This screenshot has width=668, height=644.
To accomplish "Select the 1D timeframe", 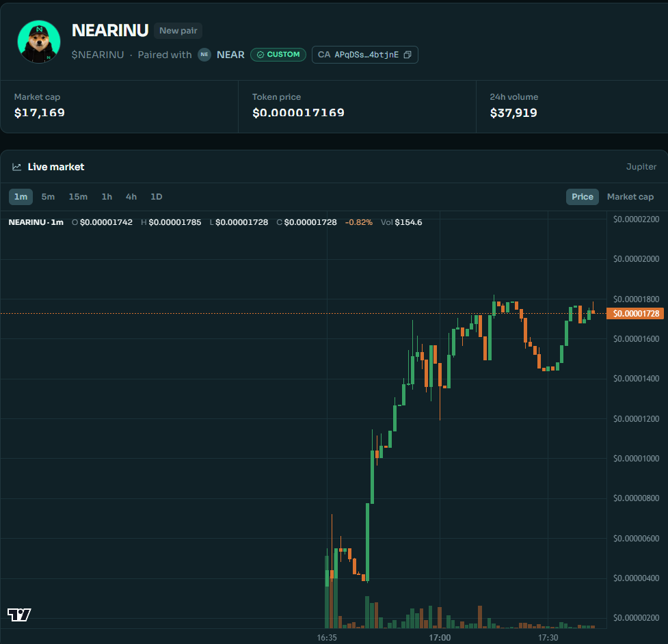I will coord(157,197).
